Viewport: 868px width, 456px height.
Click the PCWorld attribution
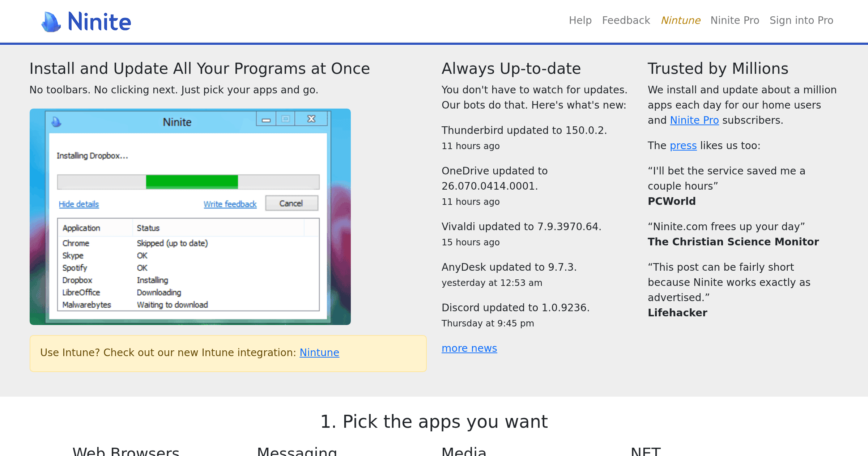pyautogui.click(x=672, y=201)
